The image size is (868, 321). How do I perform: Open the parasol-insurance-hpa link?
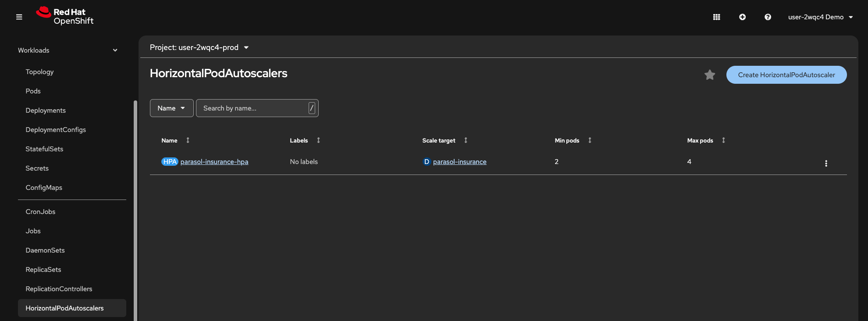click(214, 162)
